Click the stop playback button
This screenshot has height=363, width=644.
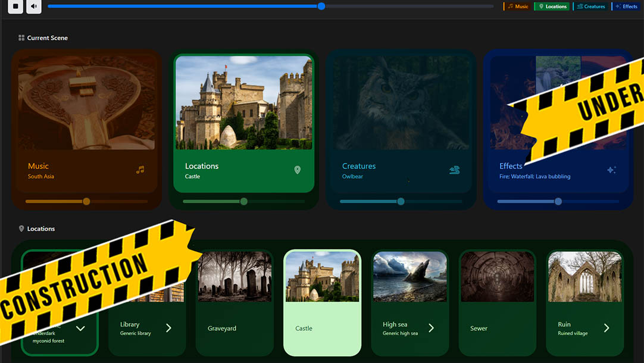[16, 7]
